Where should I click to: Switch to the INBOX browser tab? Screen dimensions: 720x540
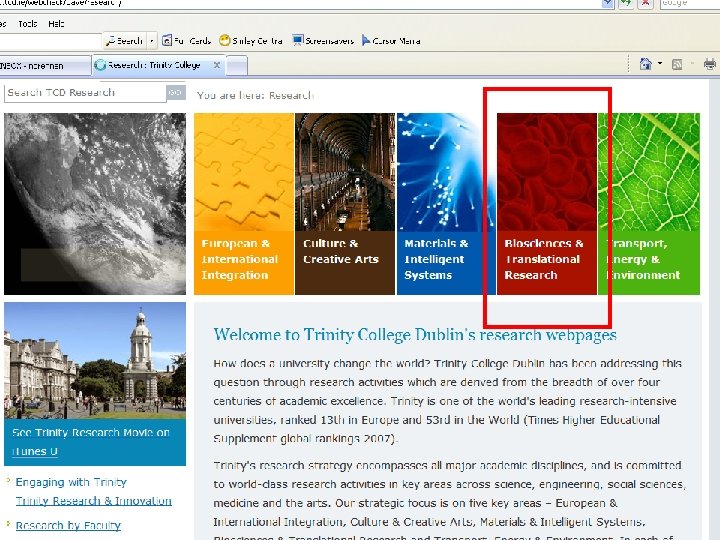coord(45,65)
